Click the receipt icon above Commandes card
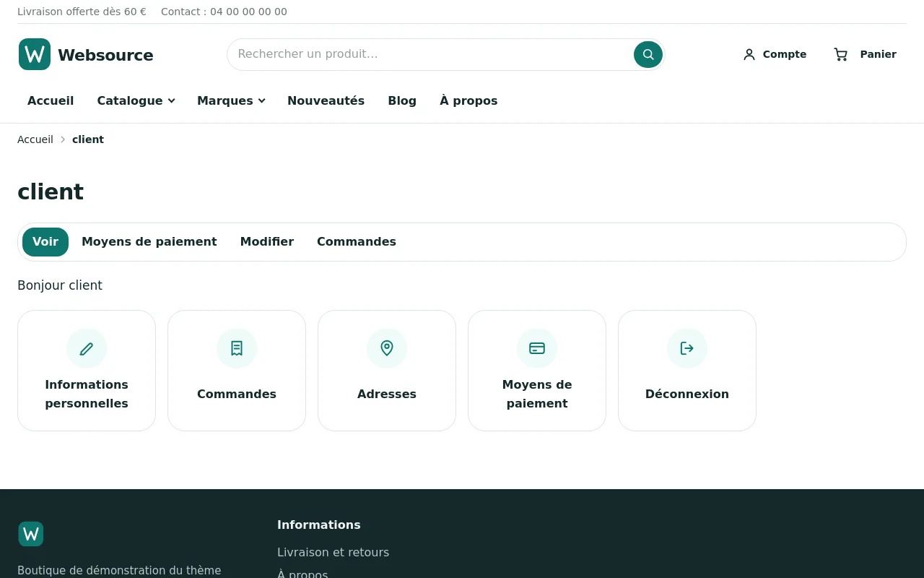The image size is (924, 578). (x=237, y=348)
